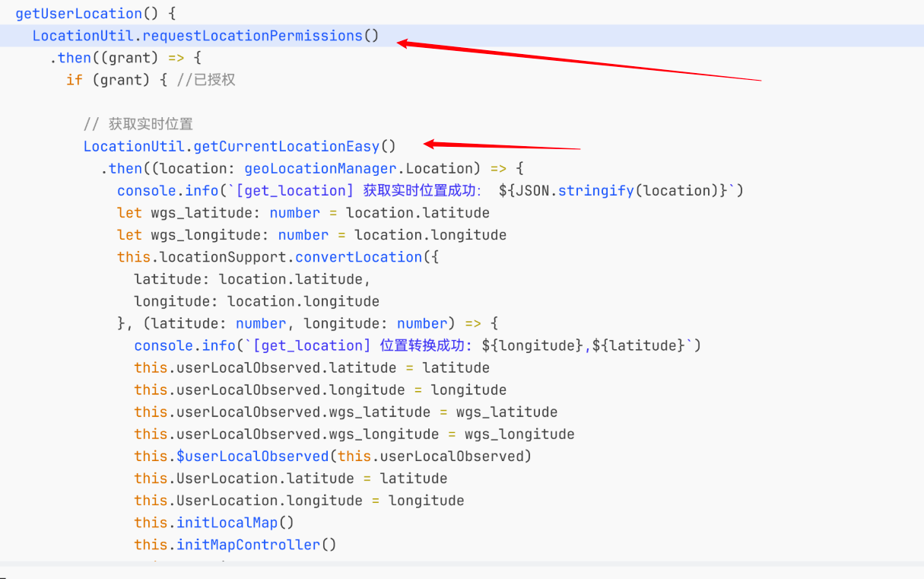The height and width of the screenshot is (579, 924).
Task: Click 'userLocalObserved.wgs_latitude' assignment line
Action: point(346,412)
